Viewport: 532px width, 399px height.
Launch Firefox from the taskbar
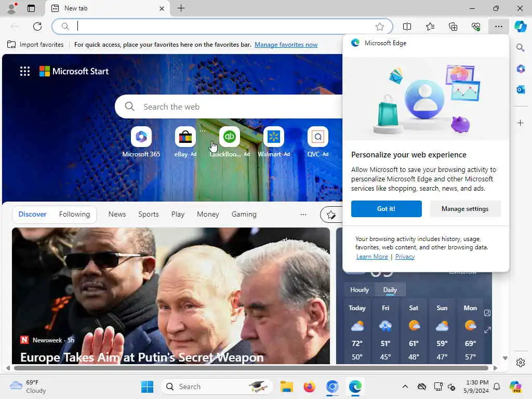point(310,387)
